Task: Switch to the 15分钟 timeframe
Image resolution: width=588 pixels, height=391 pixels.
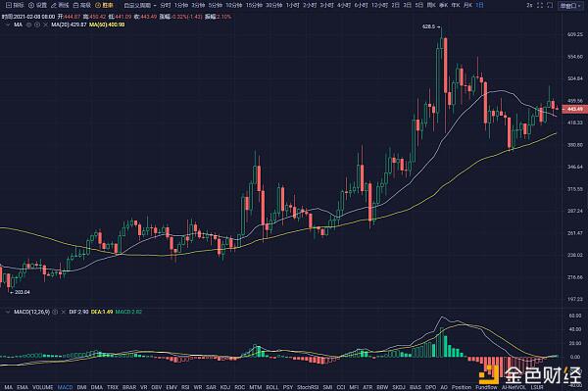Action: pos(254,5)
